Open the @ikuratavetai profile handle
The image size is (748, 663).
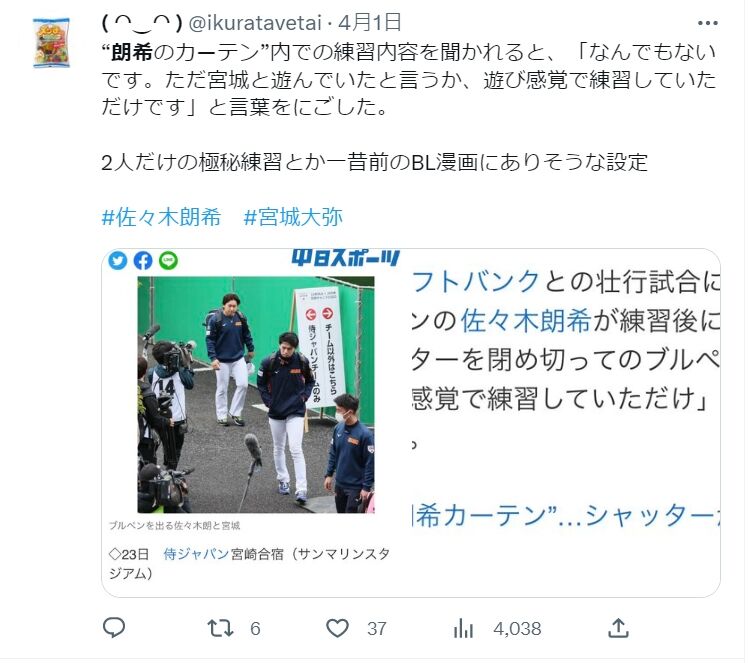(255, 23)
